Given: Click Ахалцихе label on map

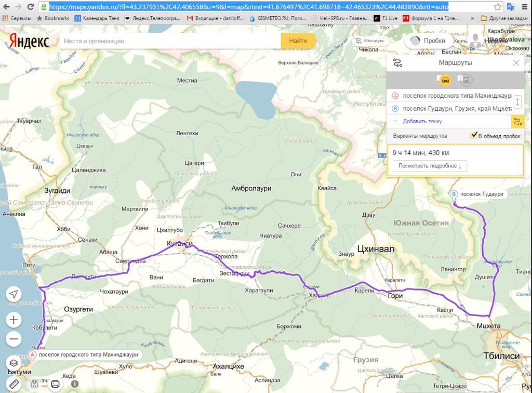Looking at the screenshot, I should click(229, 366).
